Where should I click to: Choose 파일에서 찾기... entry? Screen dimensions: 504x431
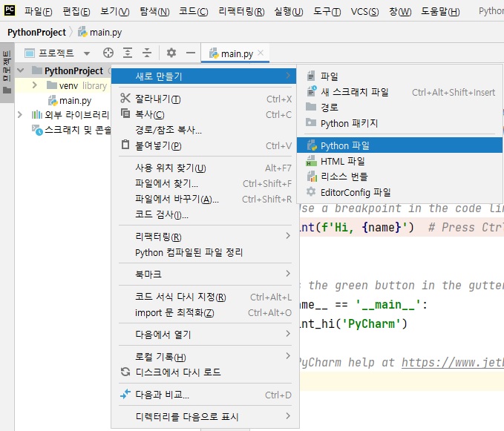(x=206, y=183)
